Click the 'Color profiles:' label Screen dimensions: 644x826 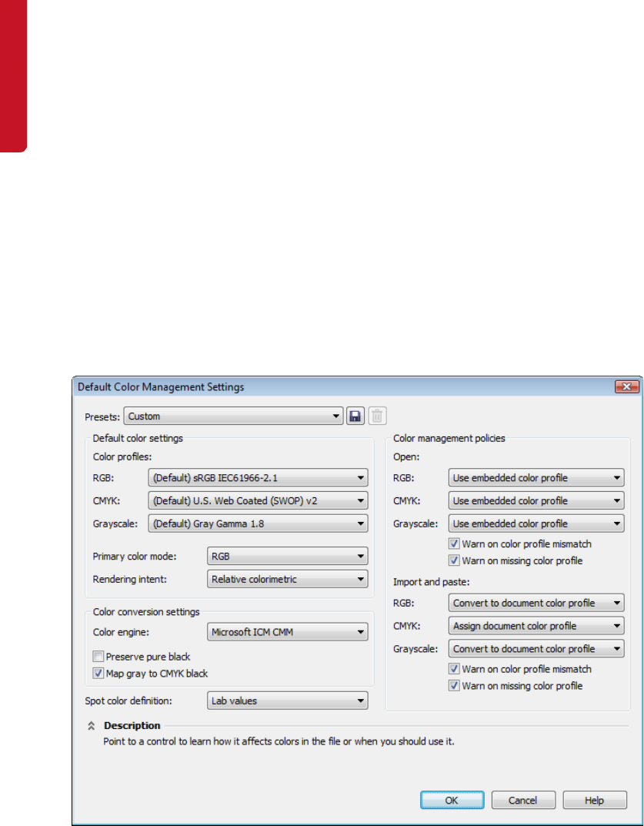pyautogui.click(x=122, y=456)
